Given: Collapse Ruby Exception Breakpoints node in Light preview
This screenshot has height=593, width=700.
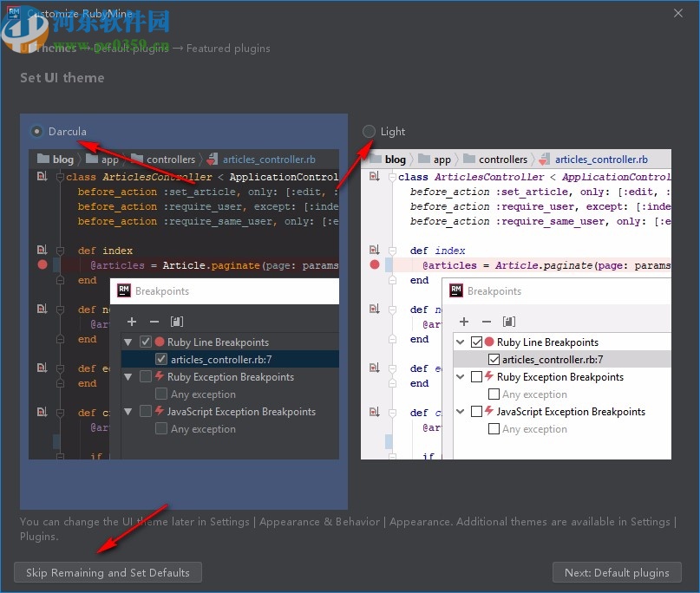Looking at the screenshot, I should [x=461, y=377].
